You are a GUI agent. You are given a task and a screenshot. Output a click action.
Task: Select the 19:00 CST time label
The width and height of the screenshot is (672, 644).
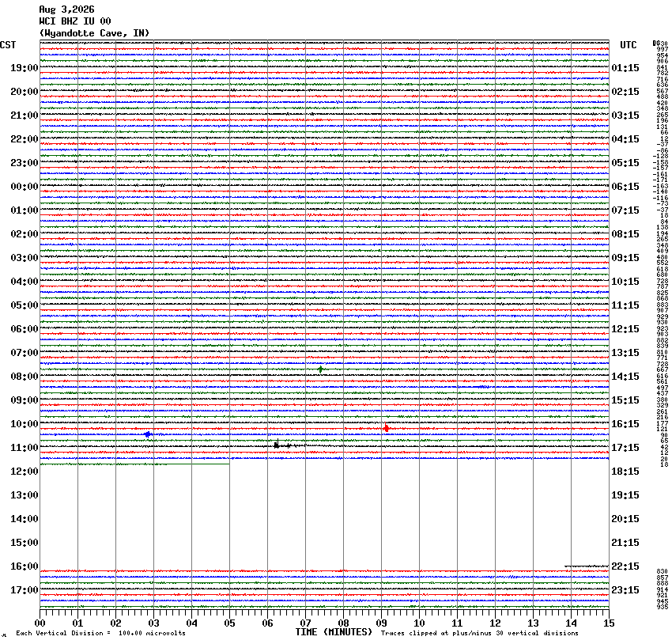[25, 68]
